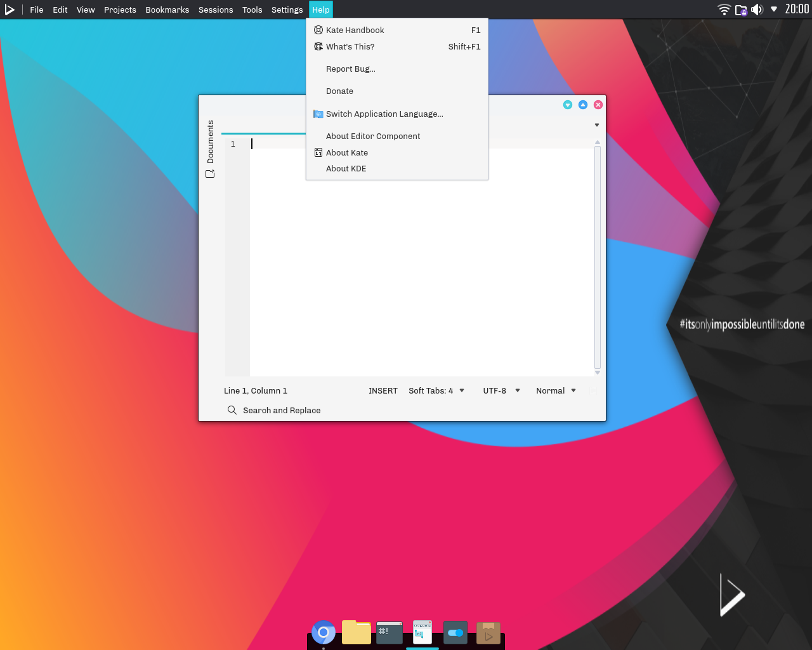Open the Kate Handbook help entry
Screen dimensions: 812x650
[397, 30]
